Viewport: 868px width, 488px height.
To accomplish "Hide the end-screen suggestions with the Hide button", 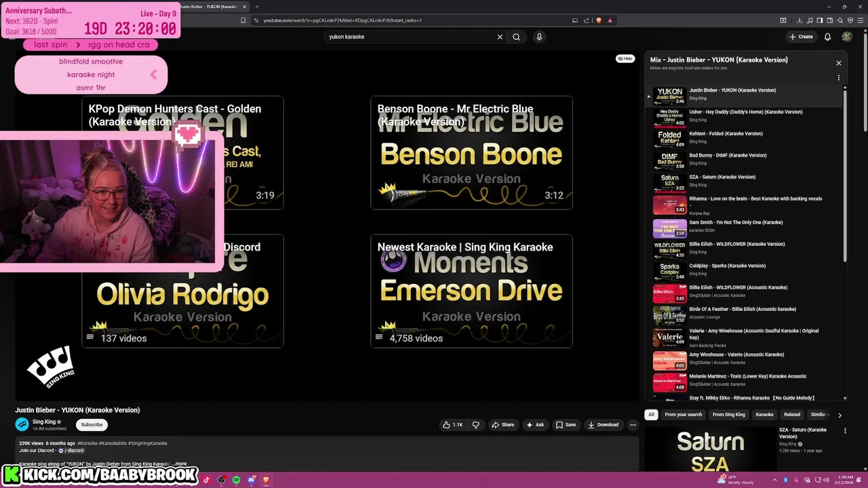I will tap(625, 59).
